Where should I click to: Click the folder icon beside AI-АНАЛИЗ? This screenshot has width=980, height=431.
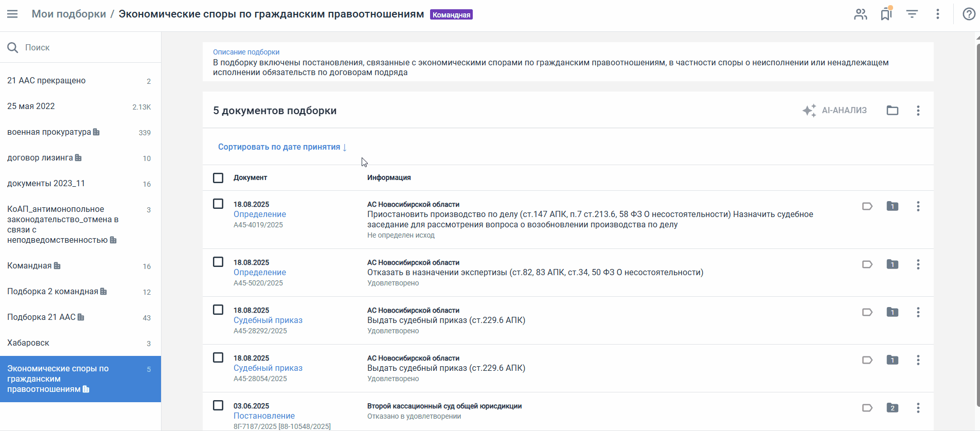[x=892, y=111]
